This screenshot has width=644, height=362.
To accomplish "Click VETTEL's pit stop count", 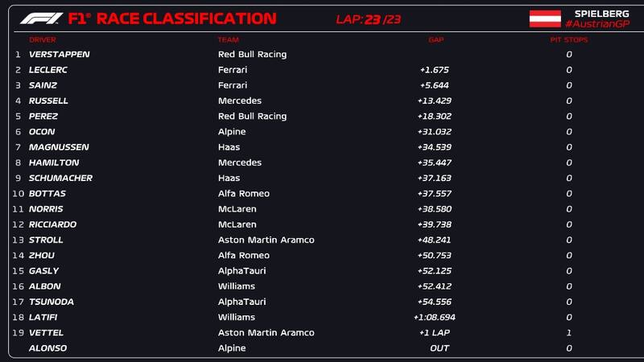I will pos(568,333).
